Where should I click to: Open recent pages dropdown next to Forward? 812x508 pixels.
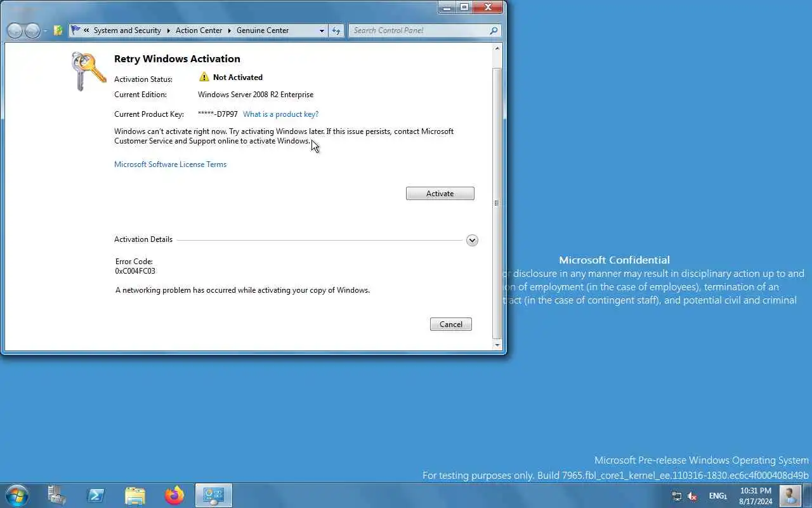point(45,30)
